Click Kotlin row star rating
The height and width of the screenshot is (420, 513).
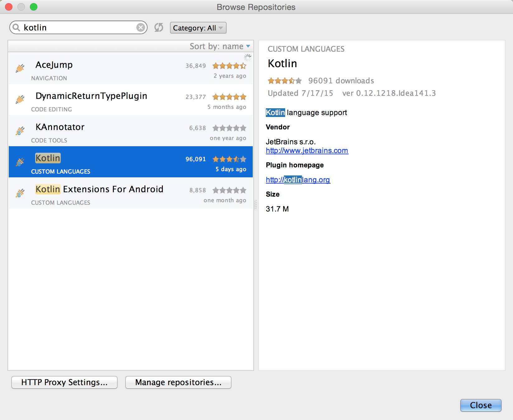pyautogui.click(x=229, y=159)
